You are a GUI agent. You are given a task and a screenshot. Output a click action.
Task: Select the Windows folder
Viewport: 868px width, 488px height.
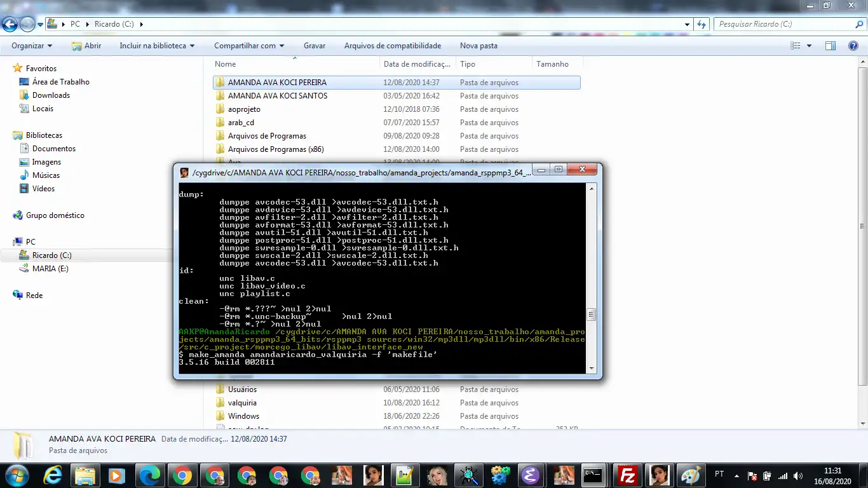click(x=243, y=416)
